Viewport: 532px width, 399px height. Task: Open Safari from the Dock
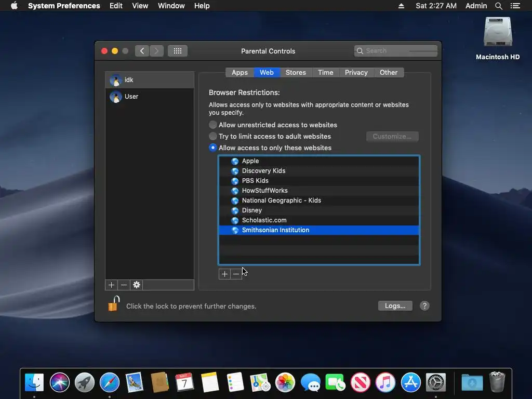click(x=110, y=382)
